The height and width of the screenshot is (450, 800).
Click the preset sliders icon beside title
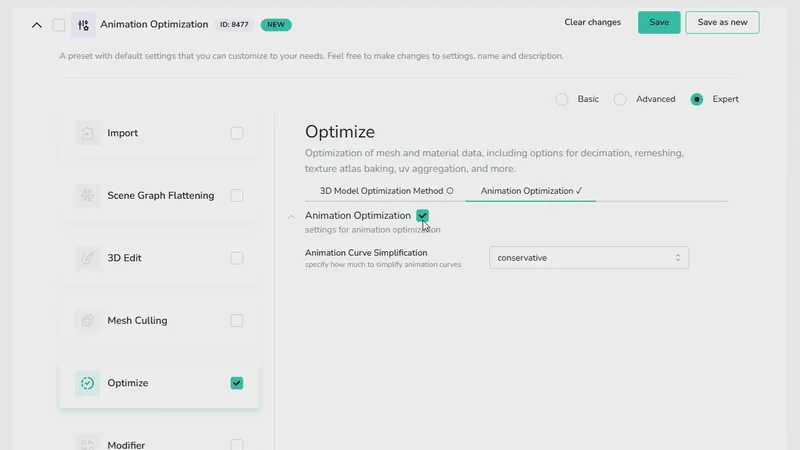[82, 24]
